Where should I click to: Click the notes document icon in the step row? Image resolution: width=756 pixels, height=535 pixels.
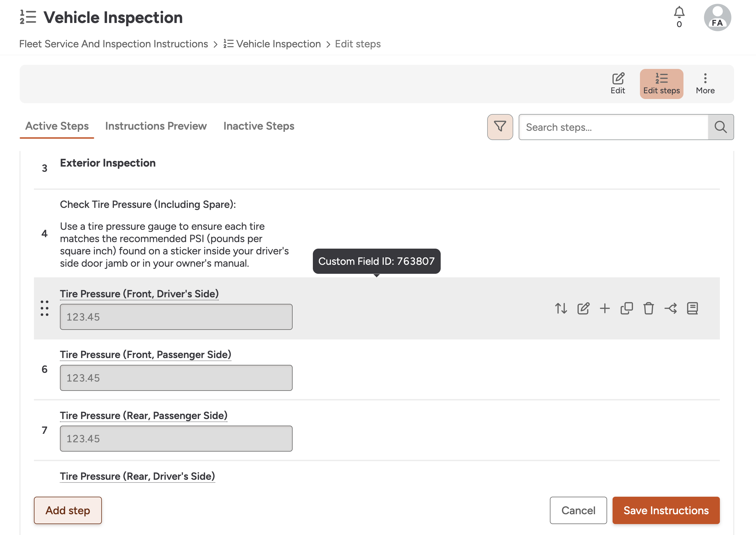tap(692, 308)
